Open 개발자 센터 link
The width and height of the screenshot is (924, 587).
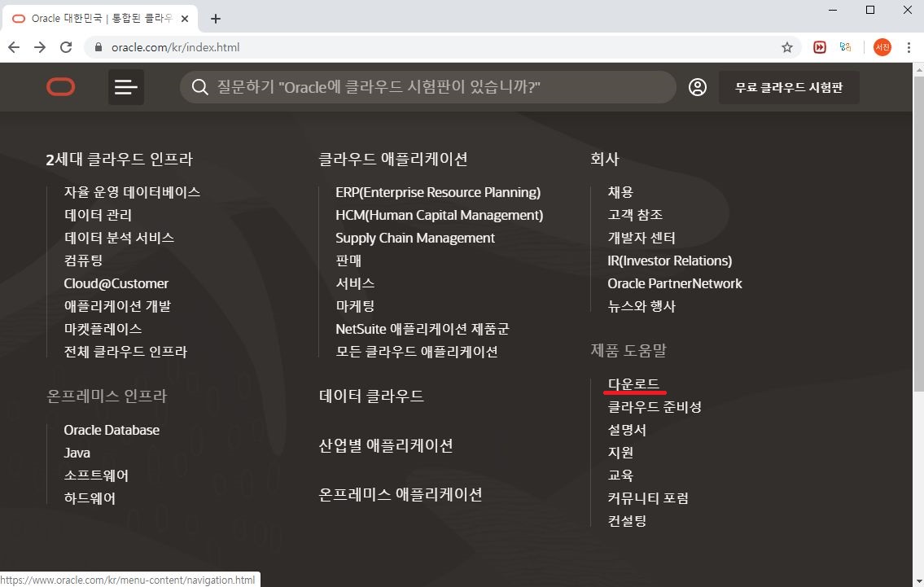[x=642, y=238]
